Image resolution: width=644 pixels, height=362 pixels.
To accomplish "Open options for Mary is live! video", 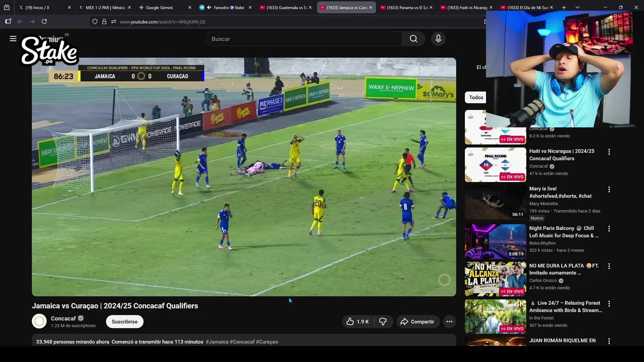I will pos(609,190).
